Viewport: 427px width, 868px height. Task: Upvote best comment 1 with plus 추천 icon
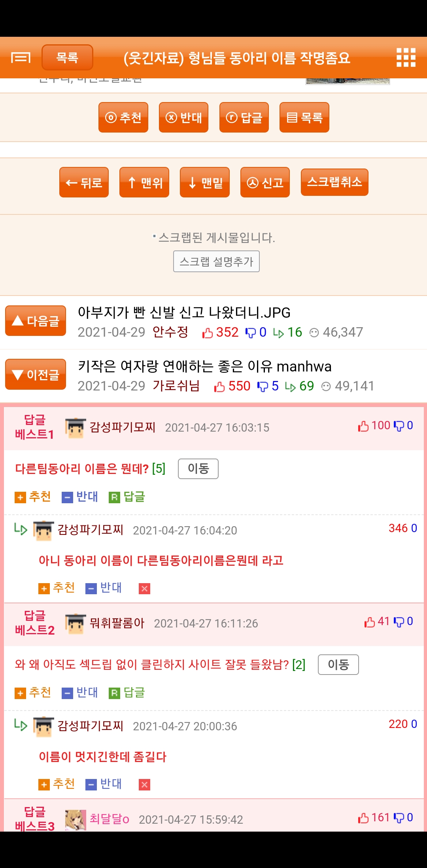coord(33,497)
